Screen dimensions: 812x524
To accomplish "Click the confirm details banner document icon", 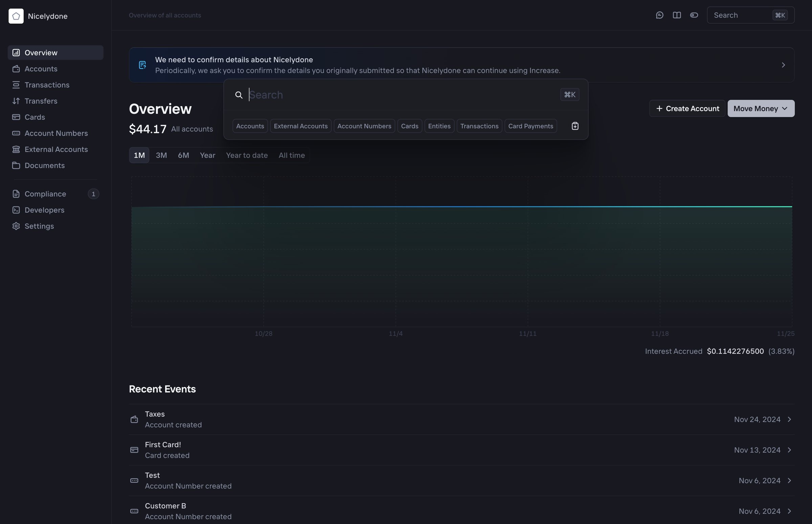I will point(142,65).
